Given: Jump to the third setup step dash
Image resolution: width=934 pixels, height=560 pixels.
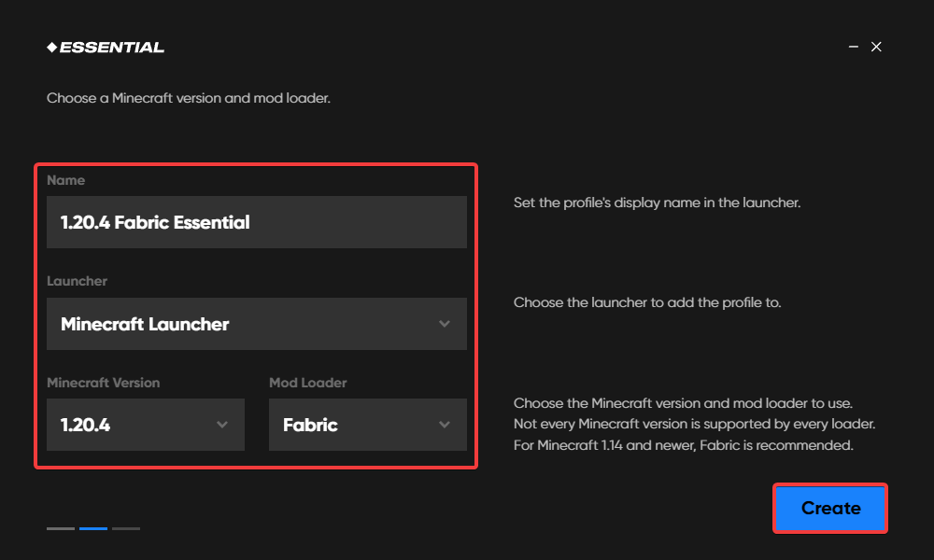Looking at the screenshot, I should tap(127, 528).
